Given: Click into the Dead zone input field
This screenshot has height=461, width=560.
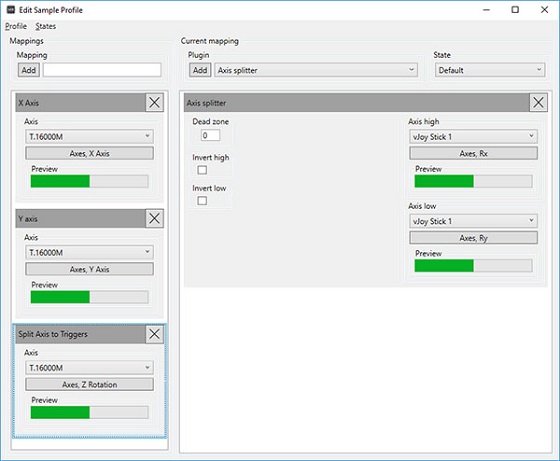Looking at the screenshot, I should point(210,135).
